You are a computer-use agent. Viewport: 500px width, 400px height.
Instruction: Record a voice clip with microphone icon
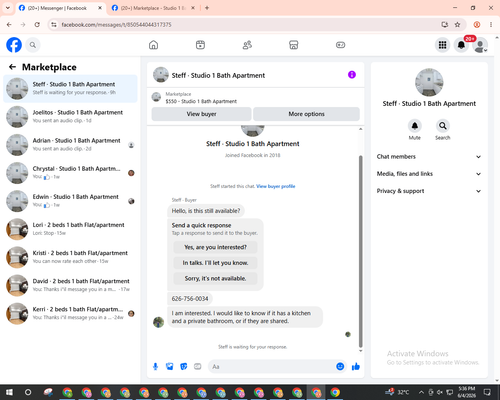(155, 367)
